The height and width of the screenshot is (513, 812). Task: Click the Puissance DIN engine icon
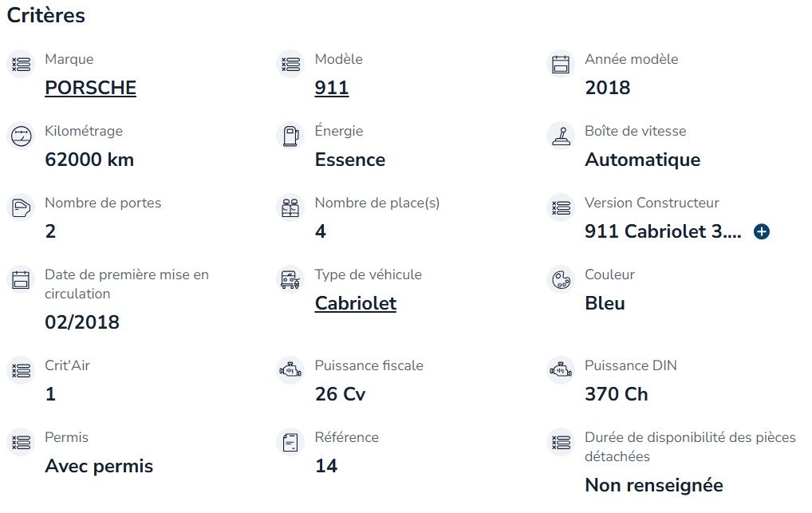(561, 370)
